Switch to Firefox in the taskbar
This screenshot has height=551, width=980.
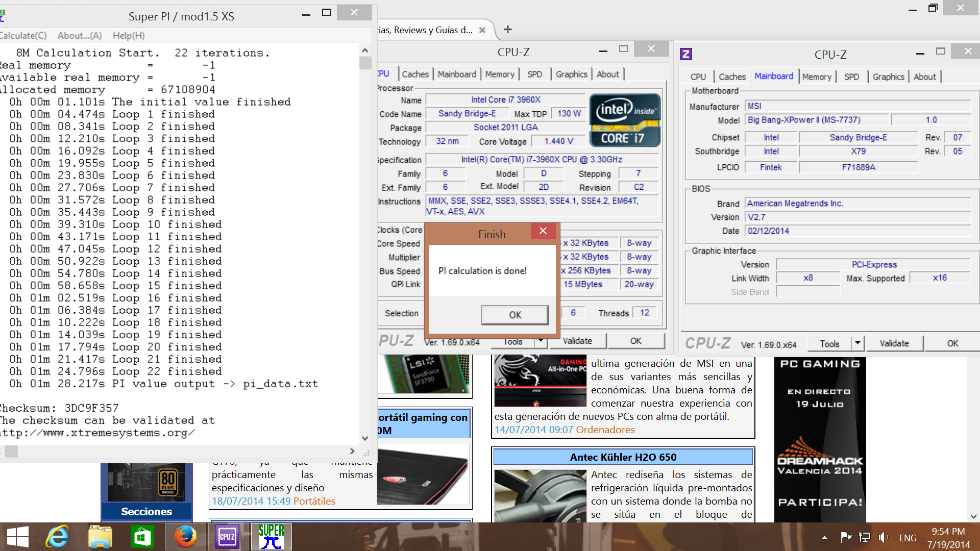pos(185,537)
